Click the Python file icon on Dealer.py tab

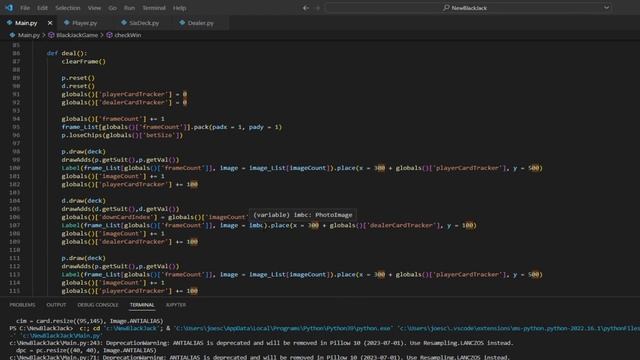tap(182, 23)
